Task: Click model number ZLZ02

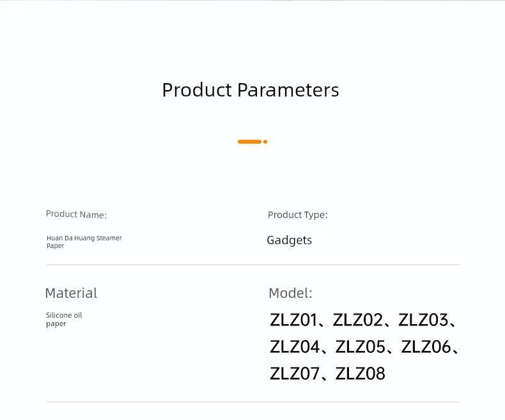Action: (358, 320)
